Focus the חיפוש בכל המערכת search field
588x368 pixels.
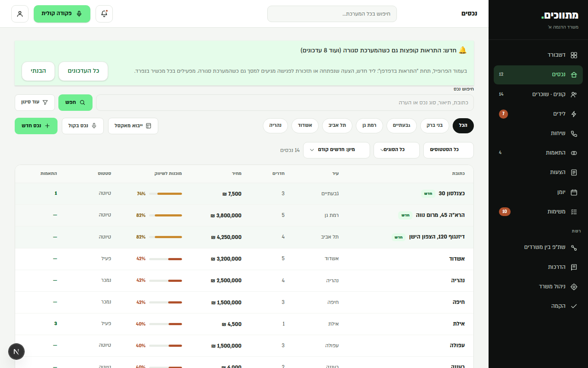(x=332, y=14)
